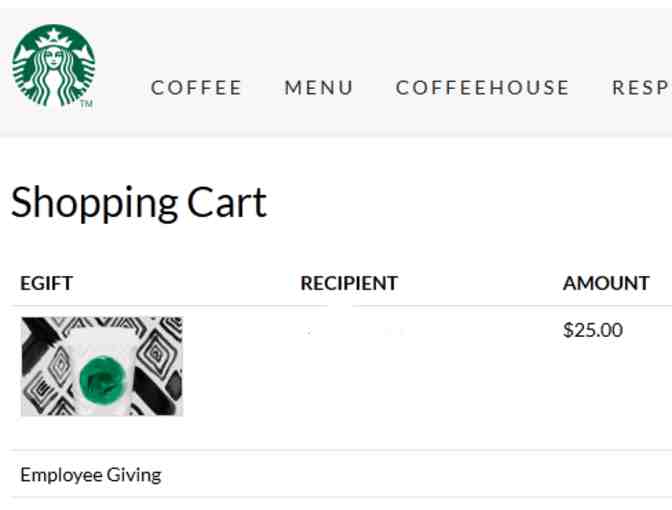Screen dimensions: 672x510
Task: Click the RECIPIENT column header
Action: [349, 283]
